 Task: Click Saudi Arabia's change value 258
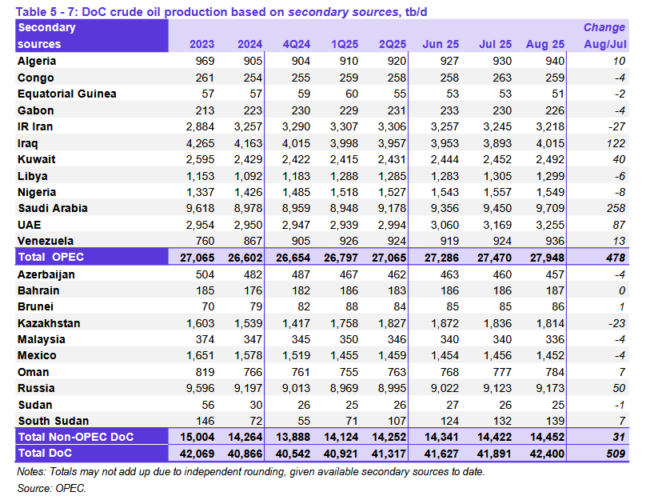pyautogui.click(x=616, y=208)
